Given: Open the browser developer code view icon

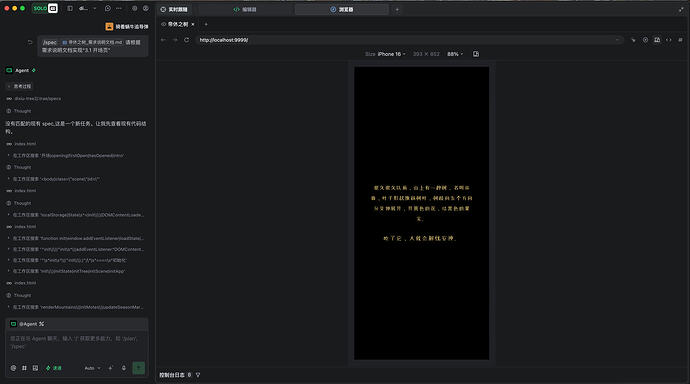Looking at the screenshot, I should coord(668,40).
